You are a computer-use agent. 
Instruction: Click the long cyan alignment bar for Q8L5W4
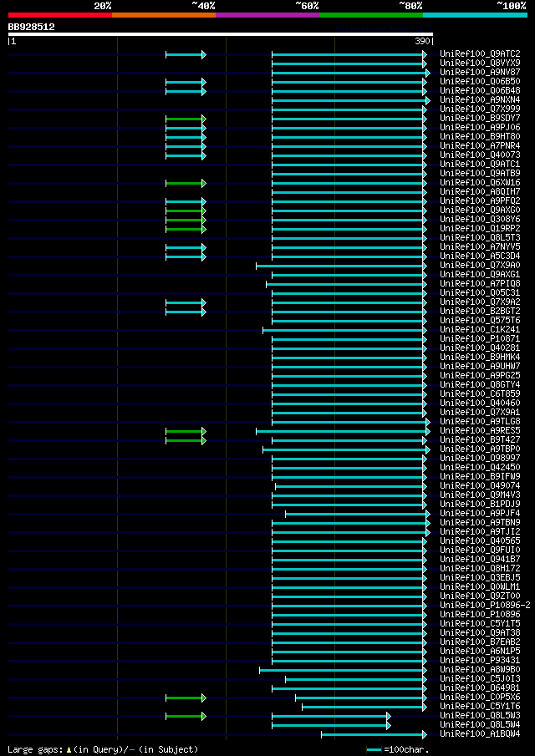tap(331, 726)
